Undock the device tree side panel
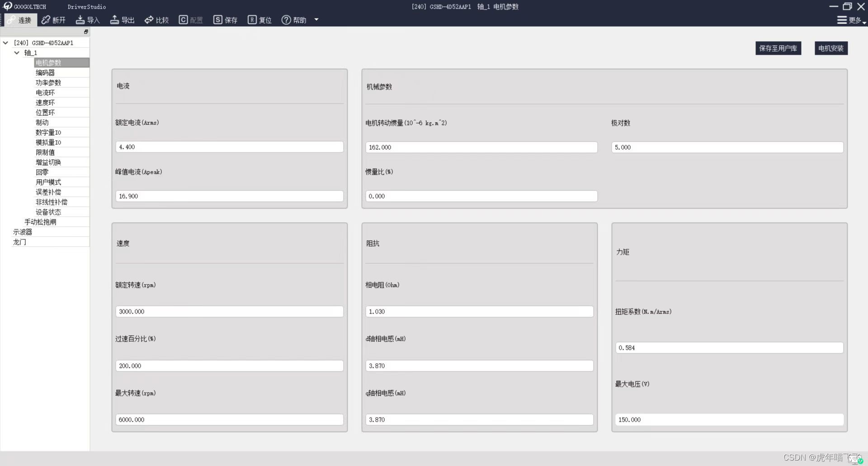 86,32
